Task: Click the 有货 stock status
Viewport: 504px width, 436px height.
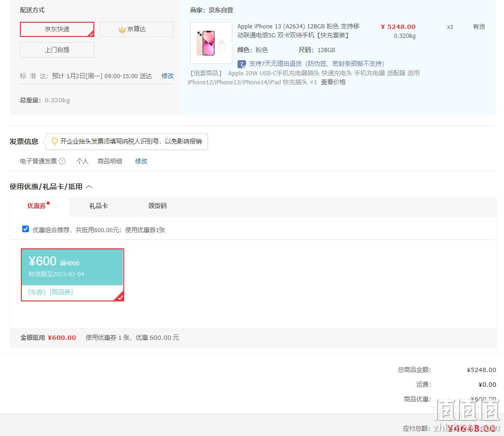Action: (479, 27)
